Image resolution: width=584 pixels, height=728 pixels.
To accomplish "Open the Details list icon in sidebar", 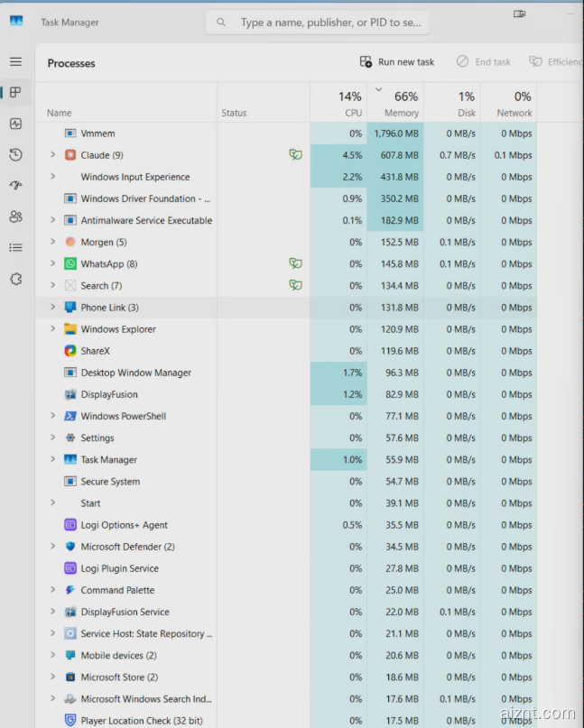I will [16, 247].
